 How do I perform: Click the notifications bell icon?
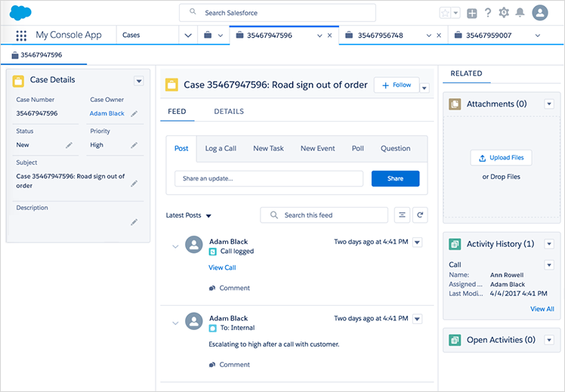[x=520, y=13]
